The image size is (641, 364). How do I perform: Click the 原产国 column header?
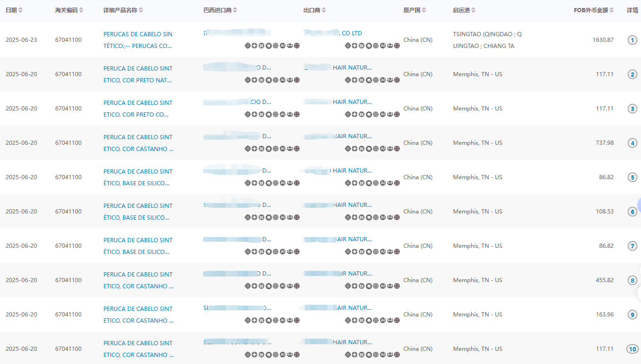412,10
